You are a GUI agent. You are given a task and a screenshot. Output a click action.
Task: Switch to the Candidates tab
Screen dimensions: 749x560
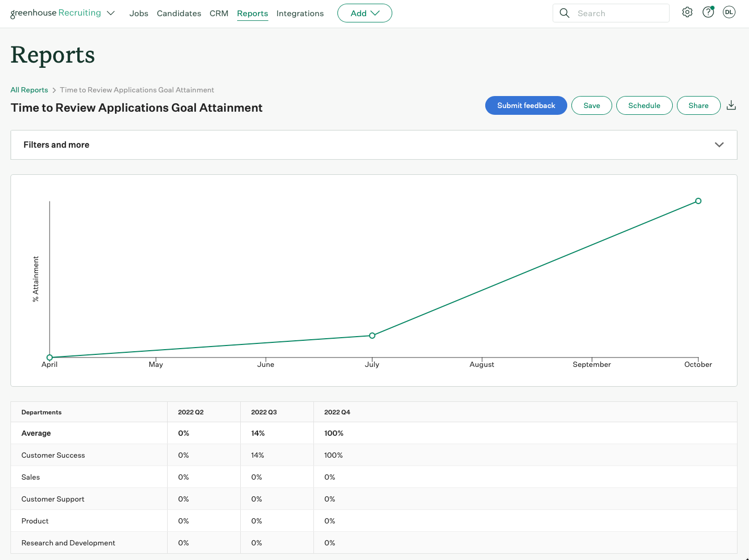[179, 13]
